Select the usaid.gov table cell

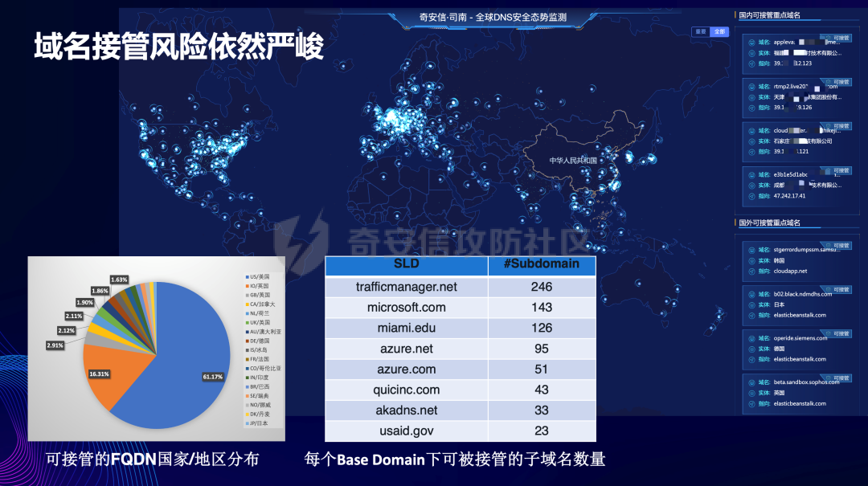pyautogui.click(x=407, y=431)
